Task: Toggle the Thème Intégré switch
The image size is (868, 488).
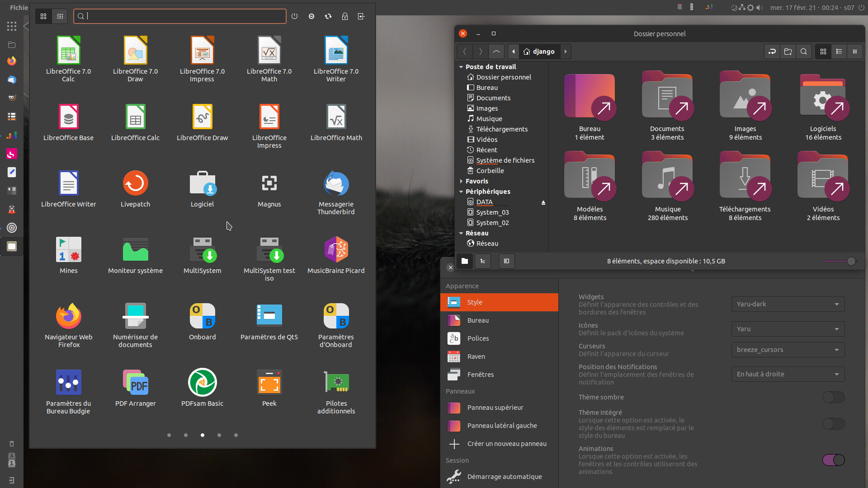Action: pyautogui.click(x=833, y=424)
